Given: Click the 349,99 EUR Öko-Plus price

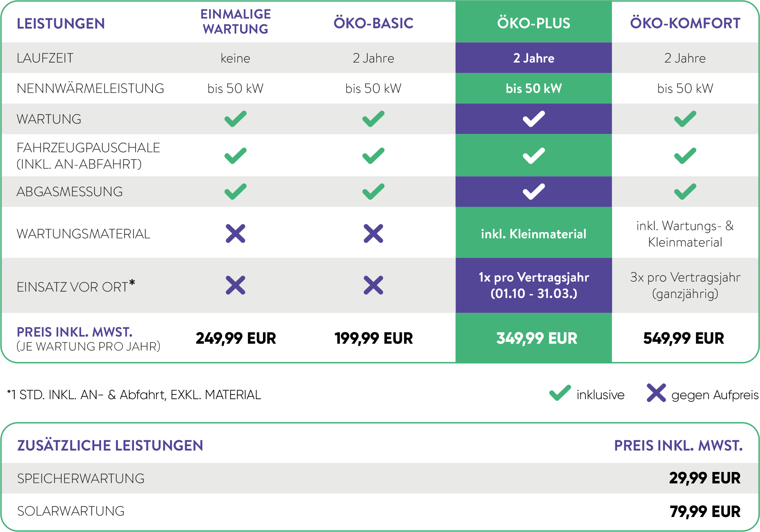Looking at the screenshot, I should [537, 338].
